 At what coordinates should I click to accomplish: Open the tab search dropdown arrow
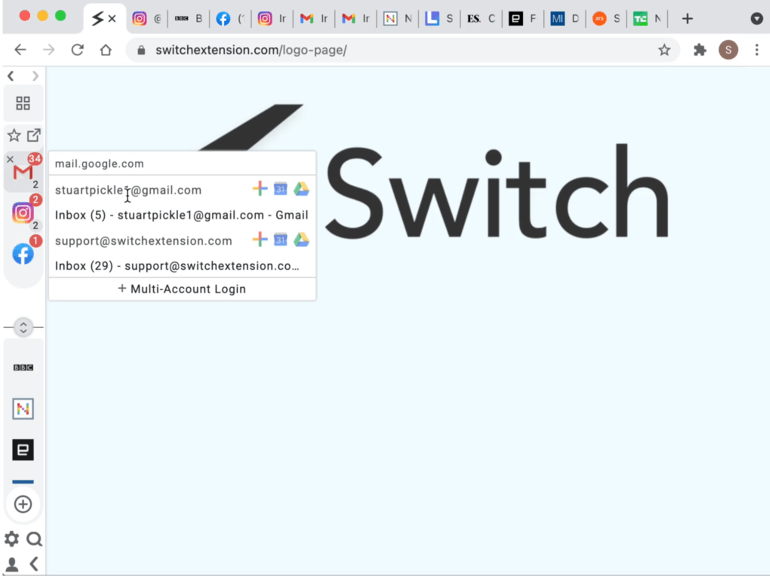(757, 19)
